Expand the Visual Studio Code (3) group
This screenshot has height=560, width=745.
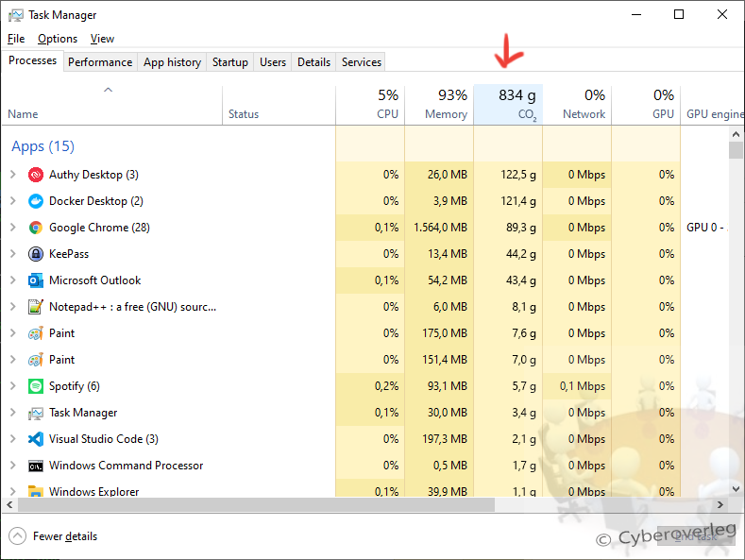pyautogui.click(x=13, y=439)
